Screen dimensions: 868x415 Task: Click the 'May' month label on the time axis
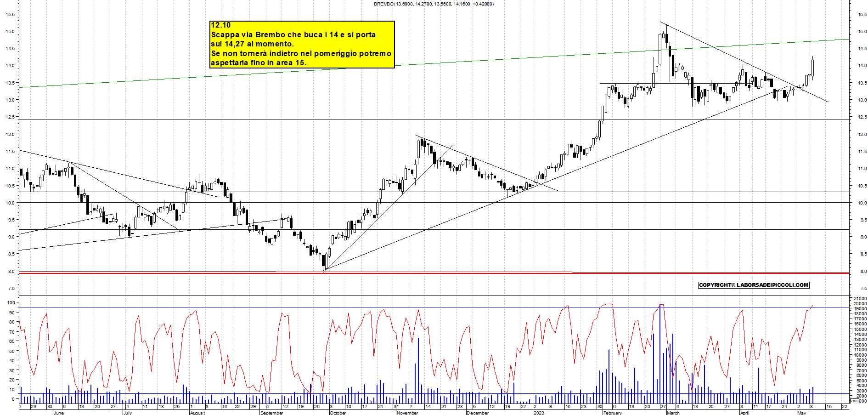point(801,413)
